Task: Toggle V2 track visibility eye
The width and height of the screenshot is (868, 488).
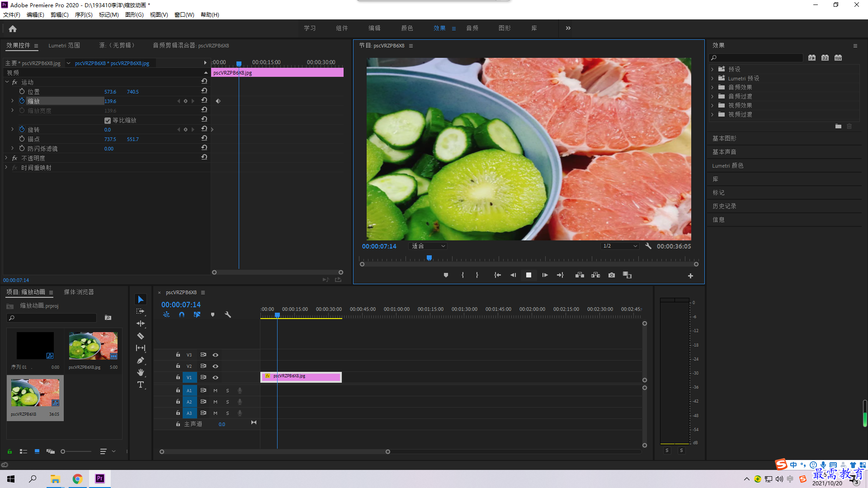Action: (216, 366)
